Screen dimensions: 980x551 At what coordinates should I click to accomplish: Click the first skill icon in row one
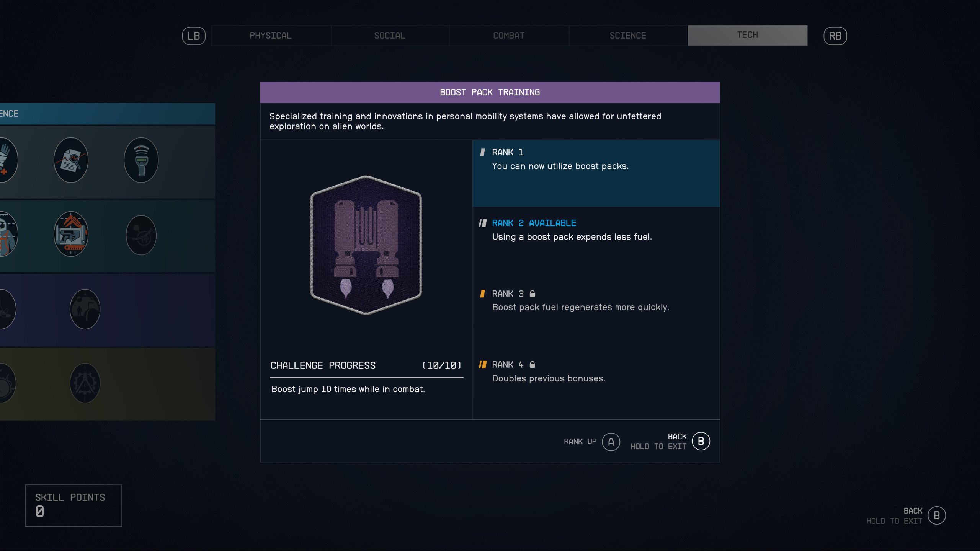tap(7, 160)
